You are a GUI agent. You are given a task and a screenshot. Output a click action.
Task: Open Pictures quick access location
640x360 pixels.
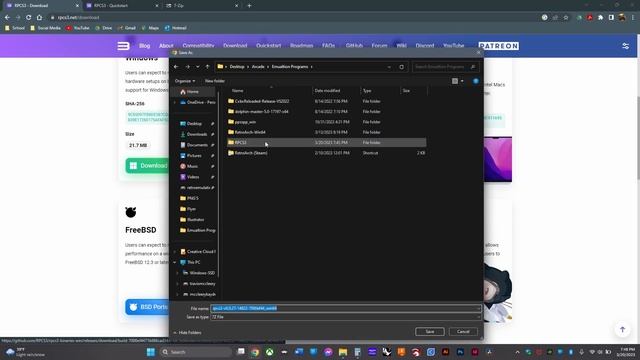194,156
